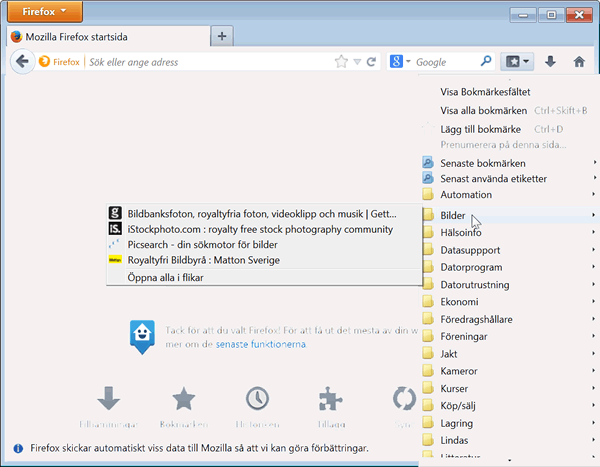Image resolution: width=600 pixels, height=467 pixels.
Task: Open the Lagring bookmark folder
Action: click(x=509, y=423)
